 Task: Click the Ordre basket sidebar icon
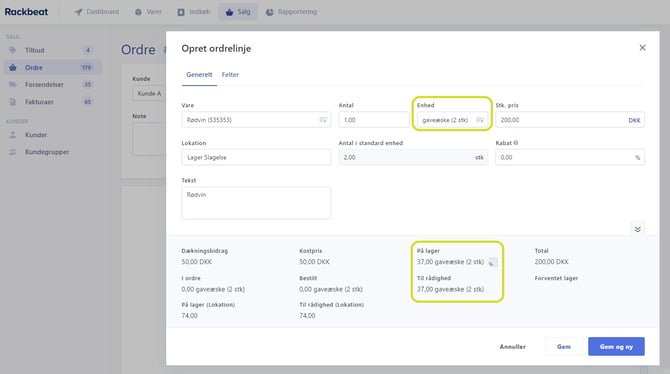pos(13,67)
